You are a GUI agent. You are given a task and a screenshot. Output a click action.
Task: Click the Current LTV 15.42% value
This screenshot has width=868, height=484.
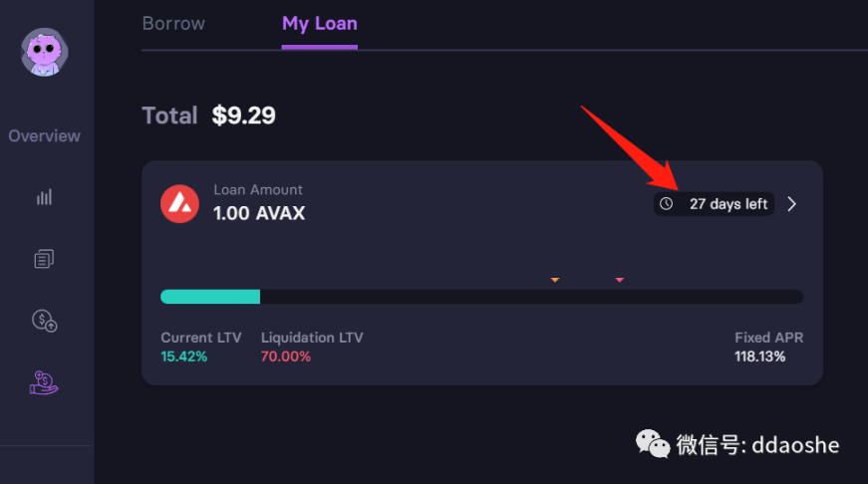[184, 356]
